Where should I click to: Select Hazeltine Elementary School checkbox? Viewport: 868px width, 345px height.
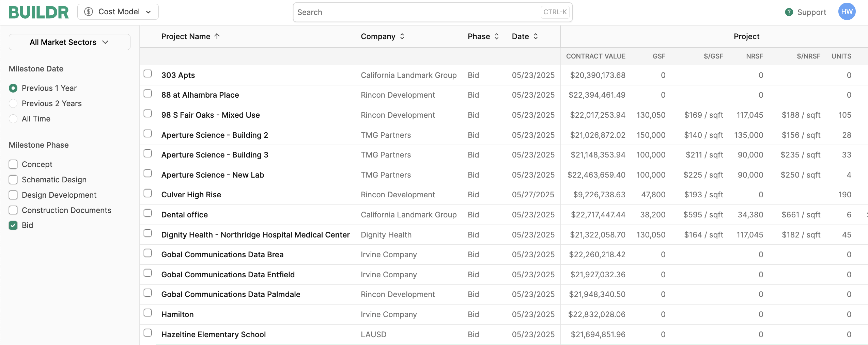point(148,333)
